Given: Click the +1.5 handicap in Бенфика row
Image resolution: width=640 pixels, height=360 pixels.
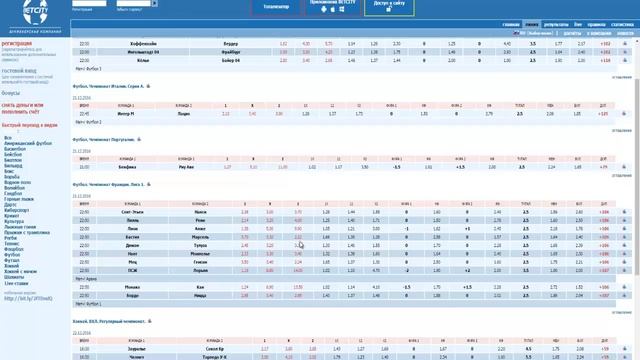Looking at the screenshot, I should (460, 167).
